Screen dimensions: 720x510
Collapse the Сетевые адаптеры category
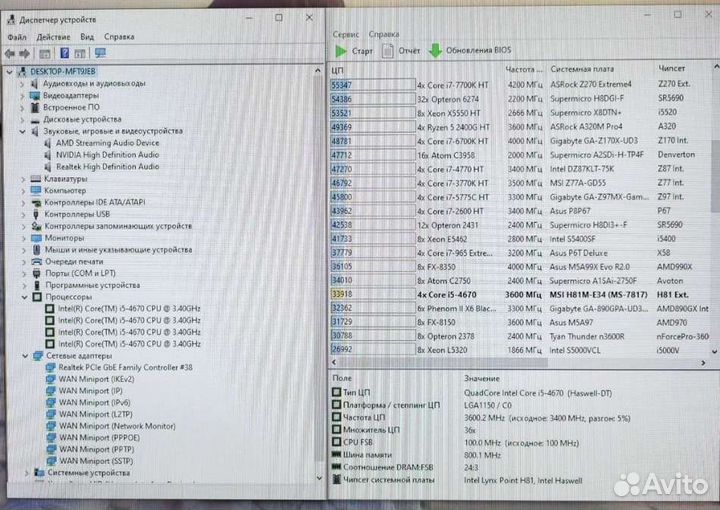click(x=25, y=356)
